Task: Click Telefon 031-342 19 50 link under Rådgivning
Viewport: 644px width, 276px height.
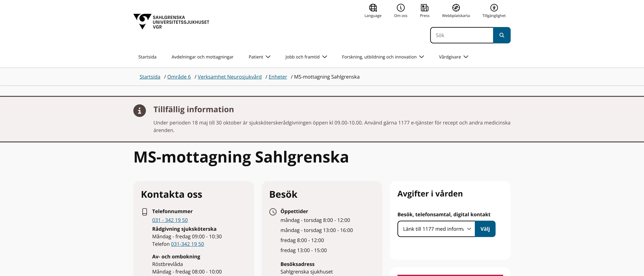Action: click(x=187, y=244)
